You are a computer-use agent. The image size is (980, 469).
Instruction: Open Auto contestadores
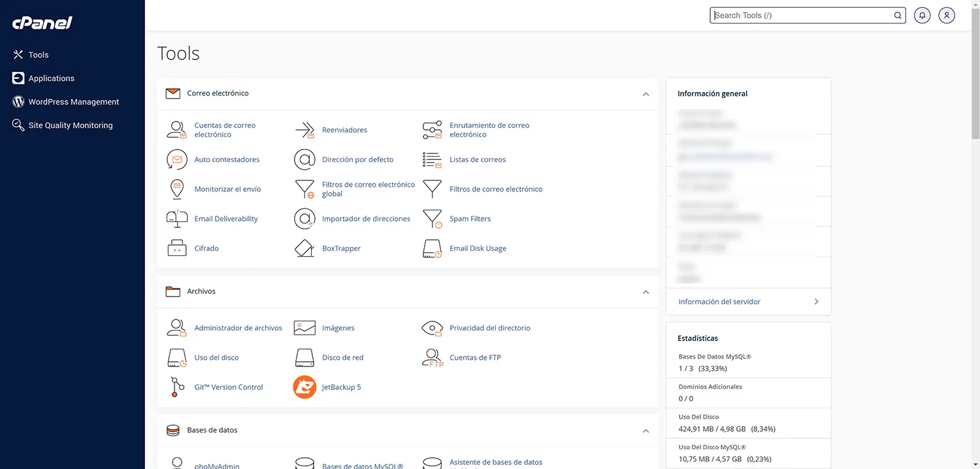click(x=227, y=159)
